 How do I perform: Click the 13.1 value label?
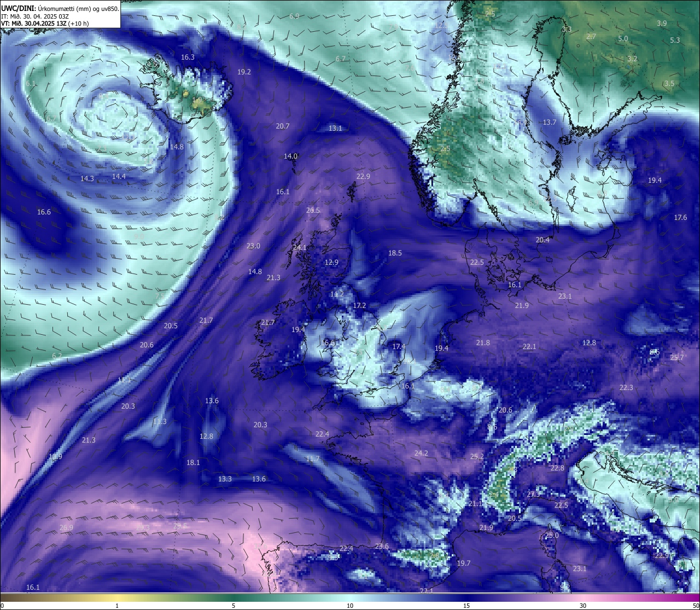(x=335, y=128)
